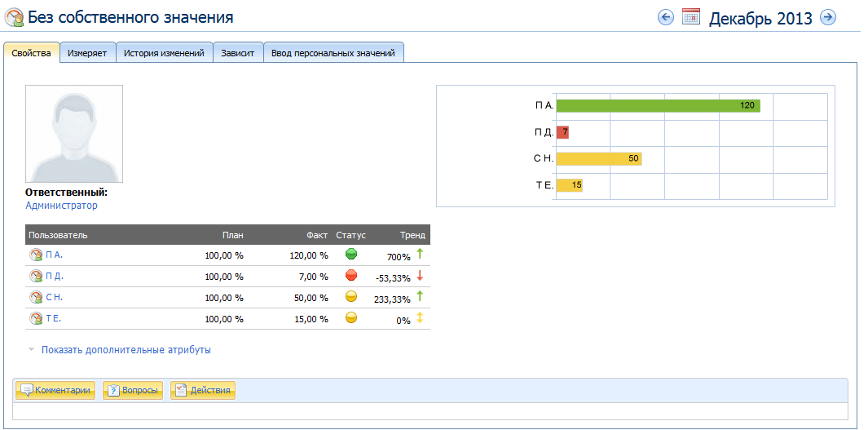Open the Администратор profile link
This screenshot has width=868, height=430.
tap(61, 206)
